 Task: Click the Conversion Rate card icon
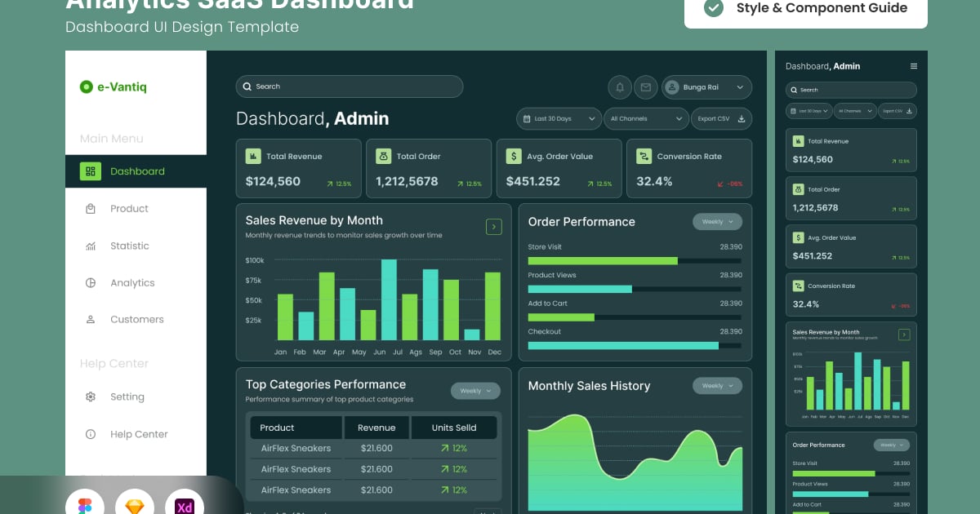tap(644, 156)
